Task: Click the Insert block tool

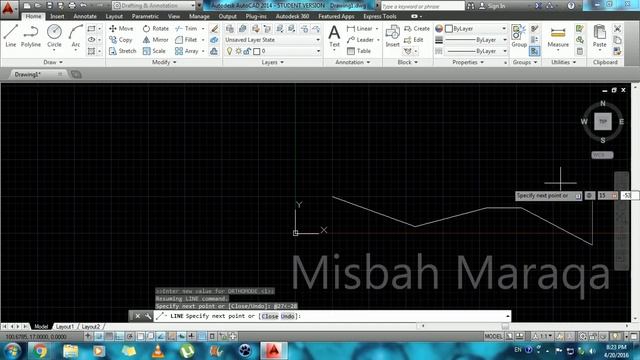Action: (x=392, y=36)
